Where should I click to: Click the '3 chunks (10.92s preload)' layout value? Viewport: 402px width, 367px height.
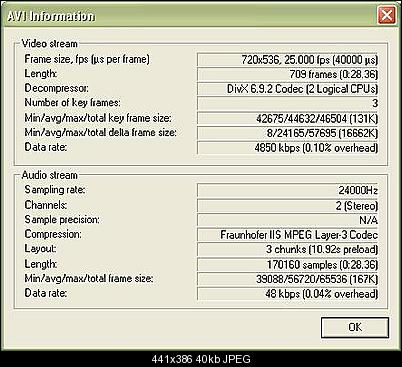287,249
